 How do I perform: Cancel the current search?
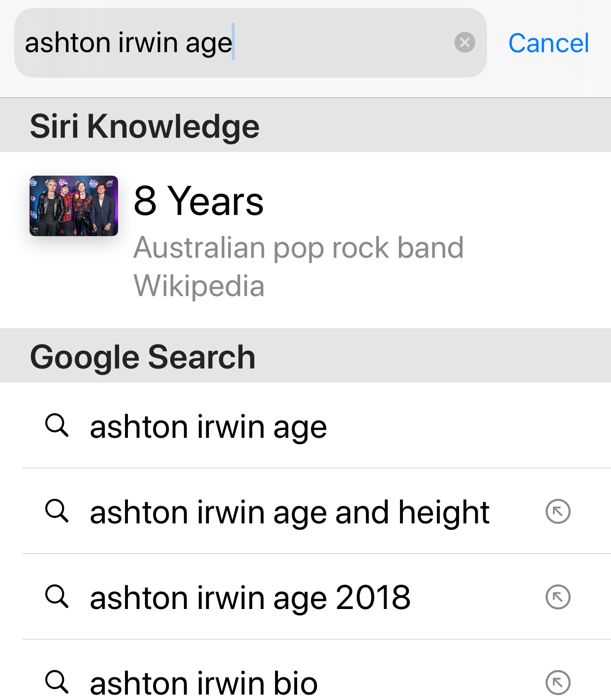[x=549, y=43]
